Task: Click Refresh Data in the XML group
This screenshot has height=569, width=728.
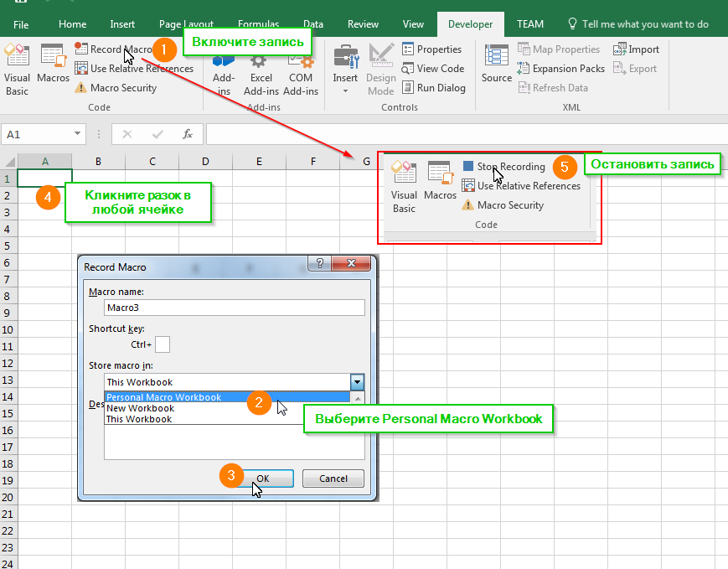Action: pyautogui.click(x=553, y=88)
